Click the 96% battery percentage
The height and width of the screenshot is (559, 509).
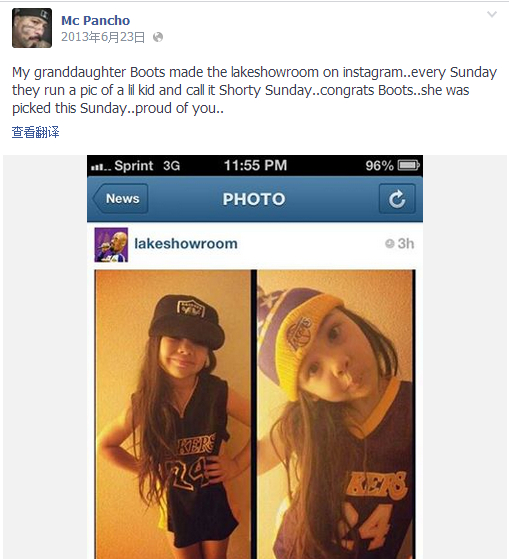[x=380, y=166]
